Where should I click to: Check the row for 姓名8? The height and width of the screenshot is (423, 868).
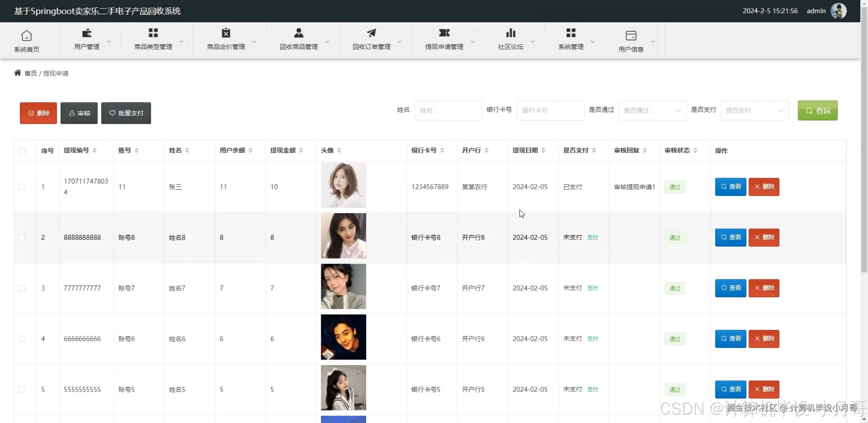[22, 237]
